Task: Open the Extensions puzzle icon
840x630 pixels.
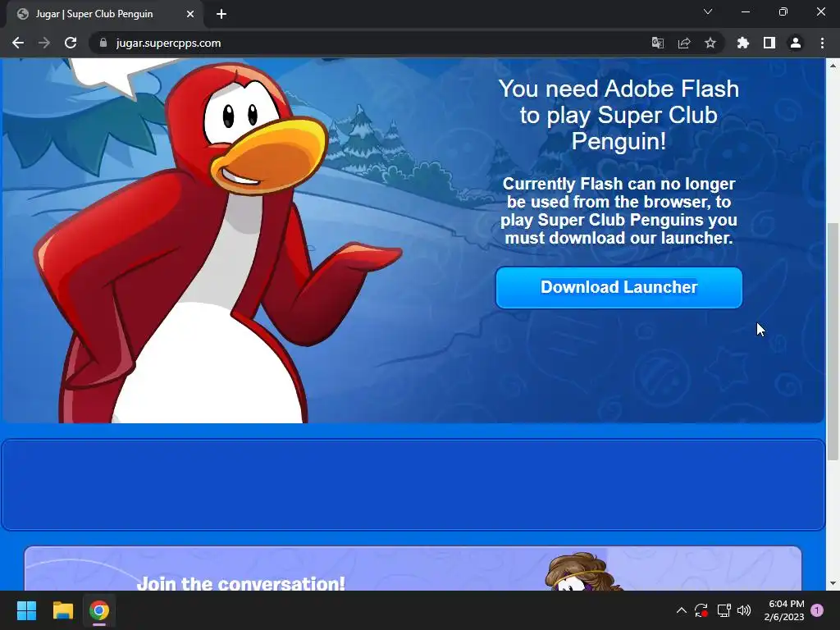Action: pyautogui.click(x=742, y=43)
